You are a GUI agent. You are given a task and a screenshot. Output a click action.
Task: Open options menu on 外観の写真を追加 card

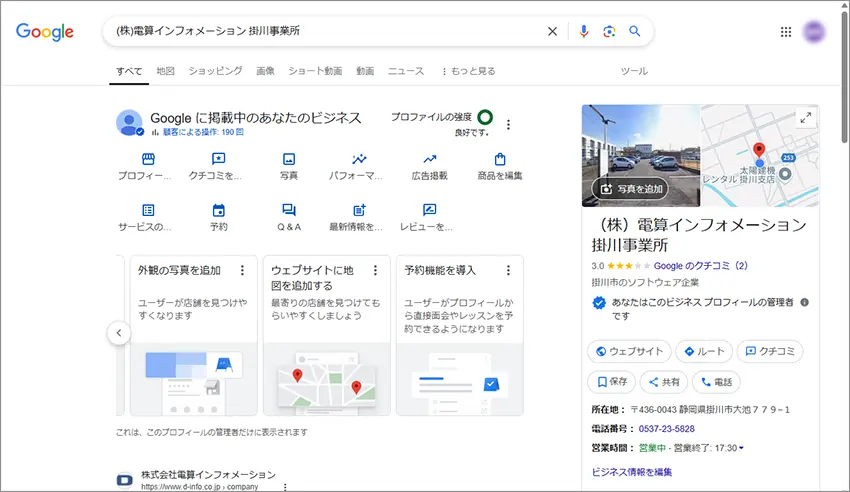pos(242,270)
